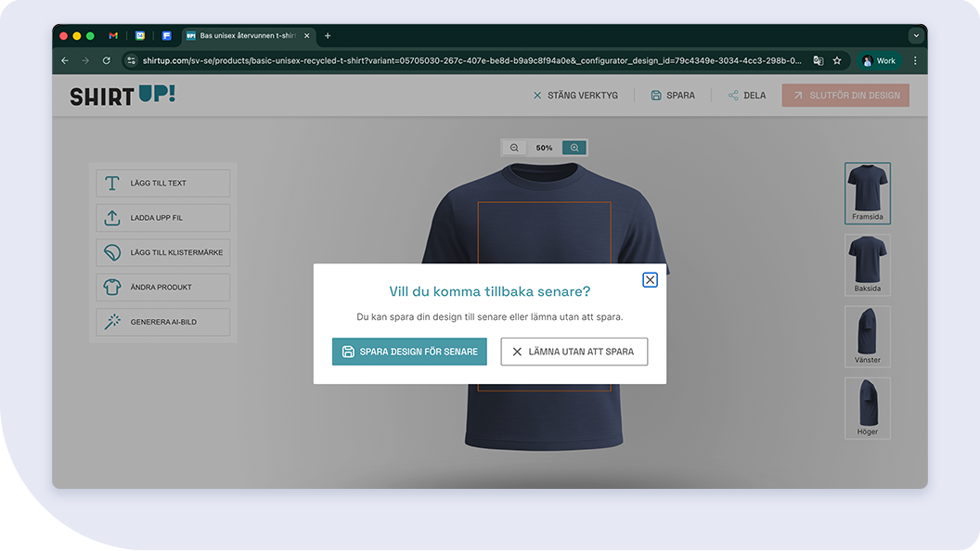Select the Bas unisex återvunnen t-shirt tab
This screenshot has width=980, height=551.
click(248, 35)
